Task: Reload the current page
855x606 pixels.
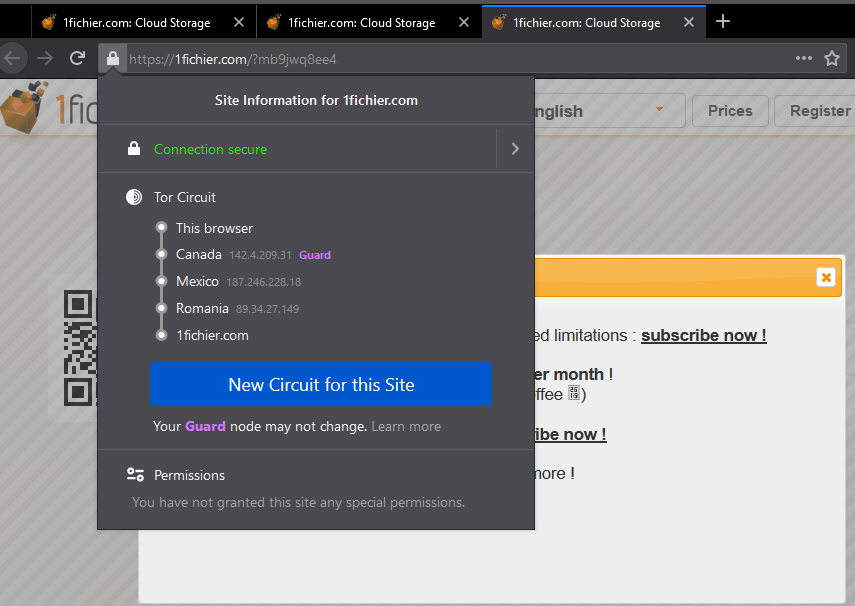Action: tap(77, 58)
